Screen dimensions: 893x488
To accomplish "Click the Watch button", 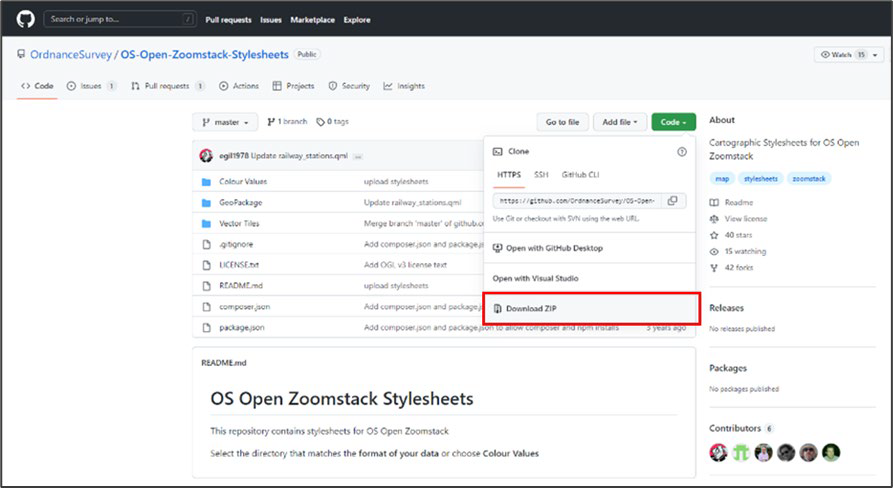I will [841, 55].
